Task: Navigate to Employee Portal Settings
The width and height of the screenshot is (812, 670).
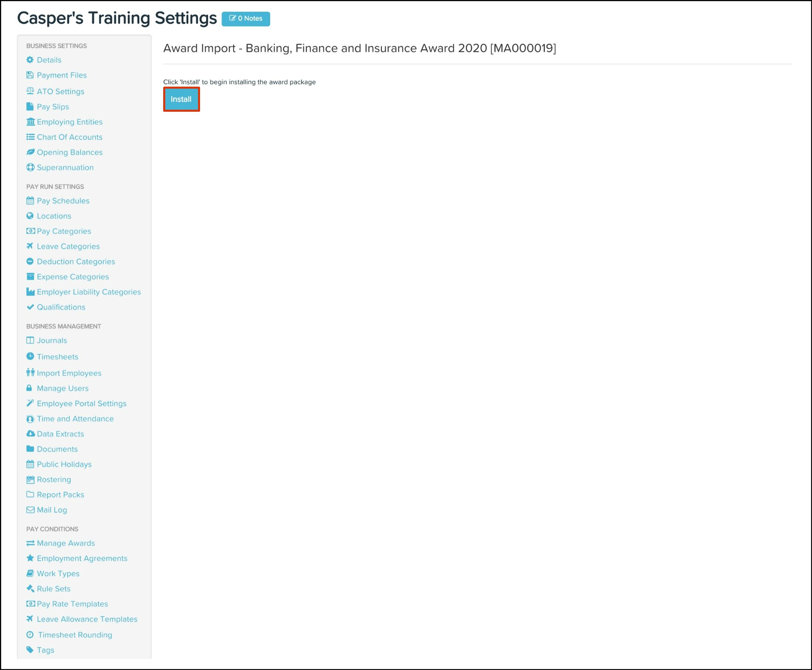Action: pos(81,404)
